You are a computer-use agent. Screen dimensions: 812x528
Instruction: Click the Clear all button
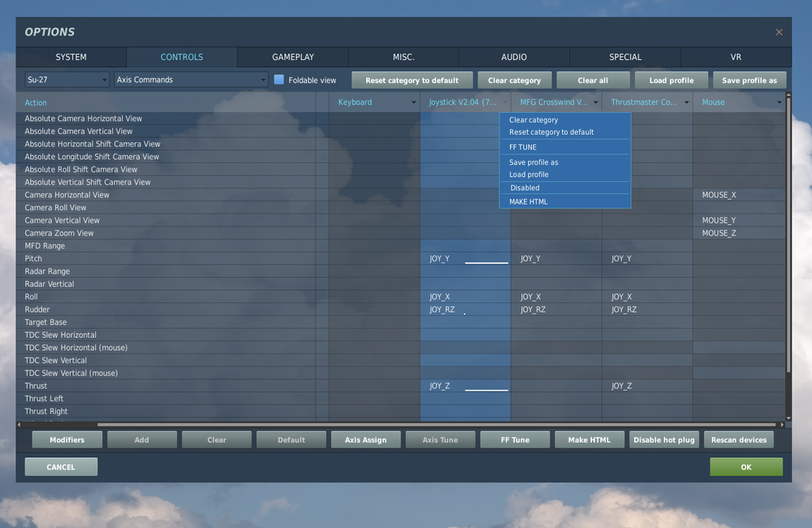(593, 80)
